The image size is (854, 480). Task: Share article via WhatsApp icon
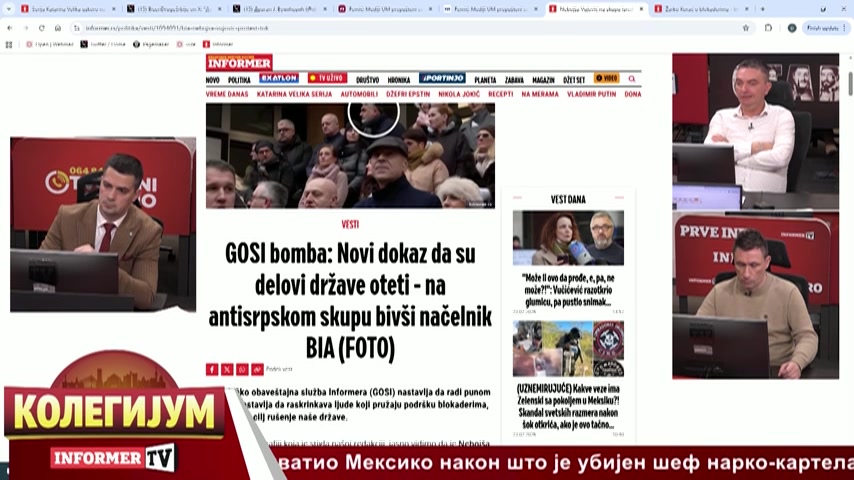click(242, 369)
